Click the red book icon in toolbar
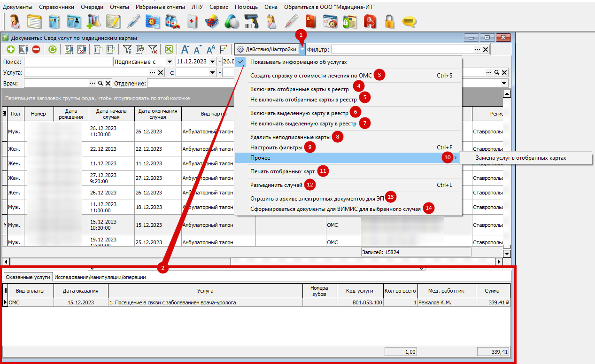This screenshot has height=364, width=595. point(310,22)
